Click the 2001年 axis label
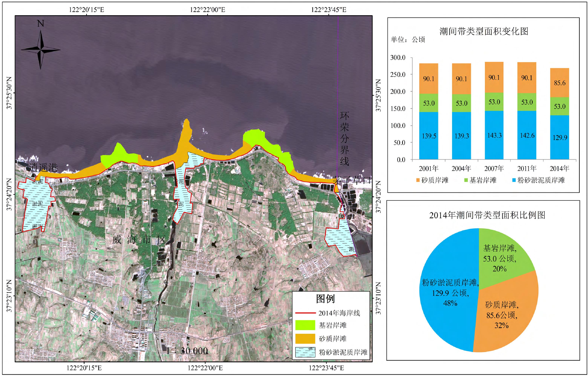 tap(429, 168)
